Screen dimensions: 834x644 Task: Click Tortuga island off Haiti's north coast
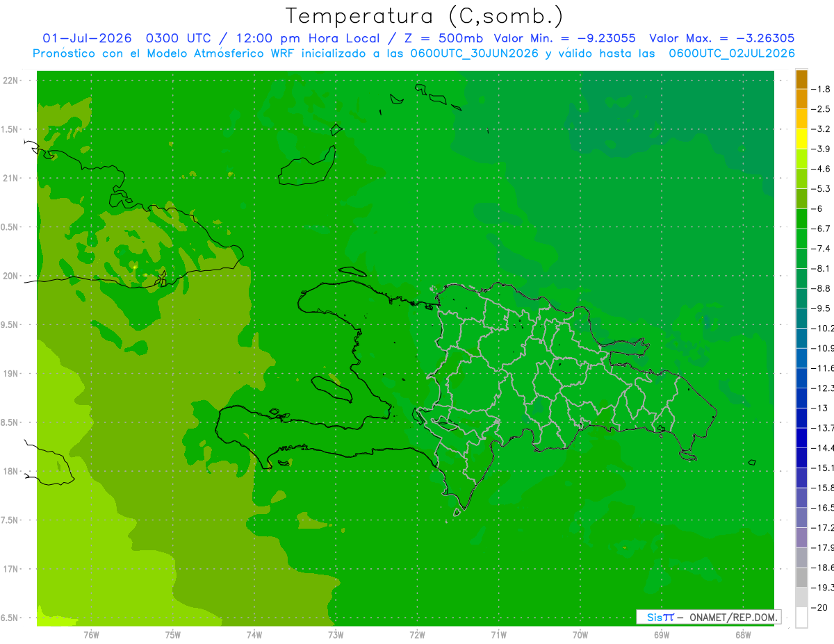(352, 272)
